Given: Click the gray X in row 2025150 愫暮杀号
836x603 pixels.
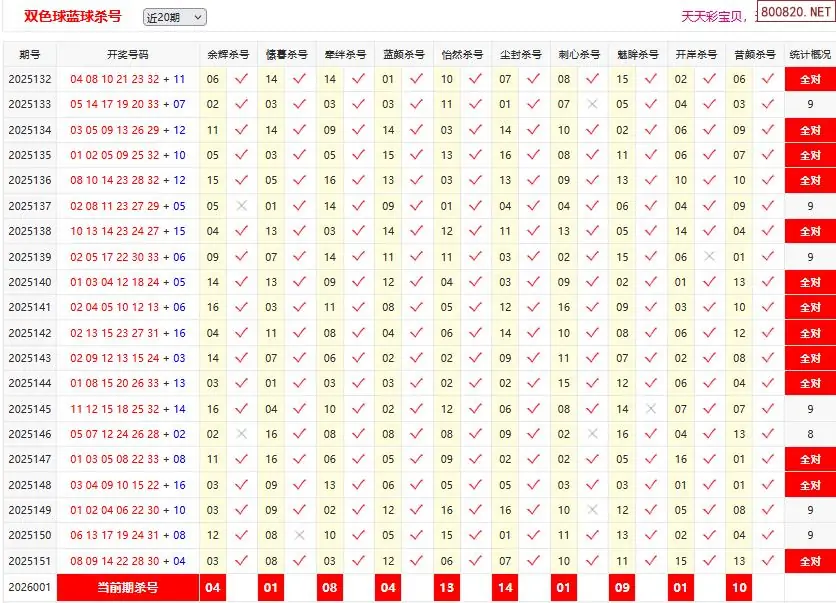Looking at the screenshot, I should 300,535.
